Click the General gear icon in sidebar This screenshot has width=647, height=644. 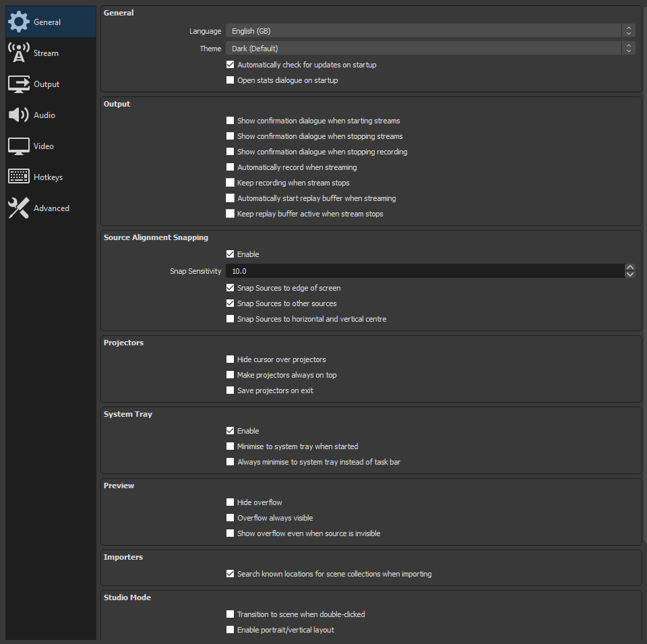pyautogui.click(x=19, y=22)
